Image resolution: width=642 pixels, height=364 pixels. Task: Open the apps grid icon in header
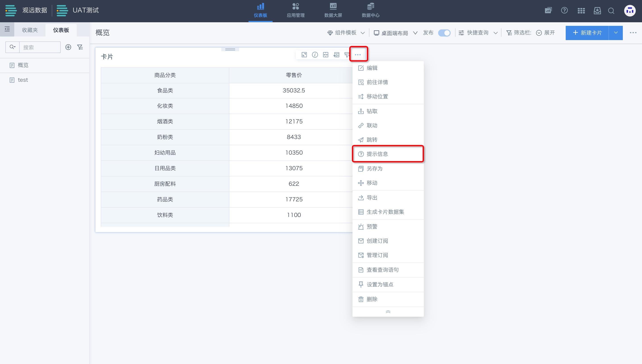tap(581, 11)
